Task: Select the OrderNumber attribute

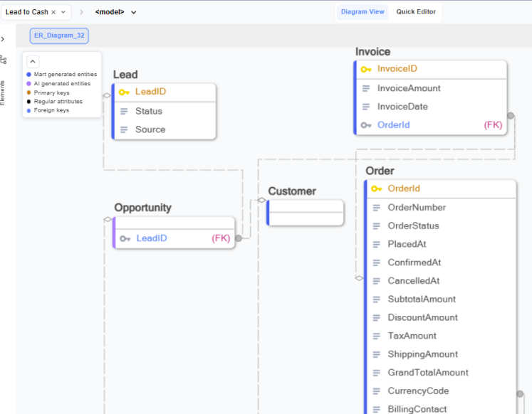Action: (x=417, y=208)
